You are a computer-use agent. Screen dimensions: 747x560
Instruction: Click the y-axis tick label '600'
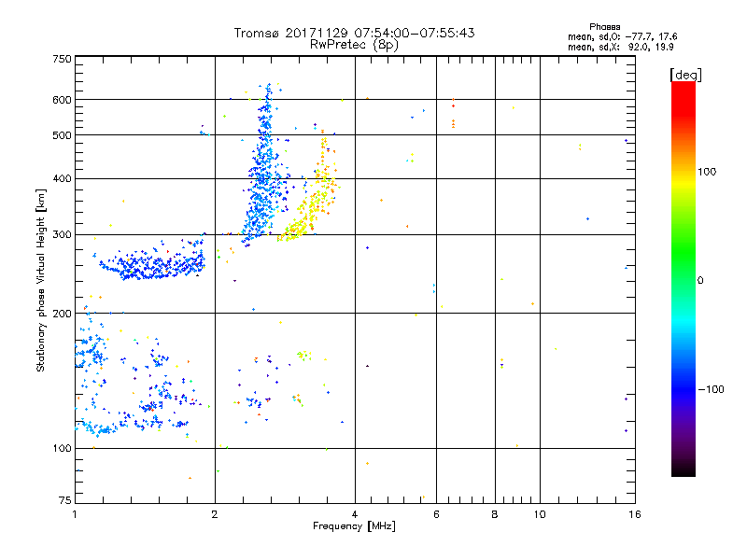point(62,100)
